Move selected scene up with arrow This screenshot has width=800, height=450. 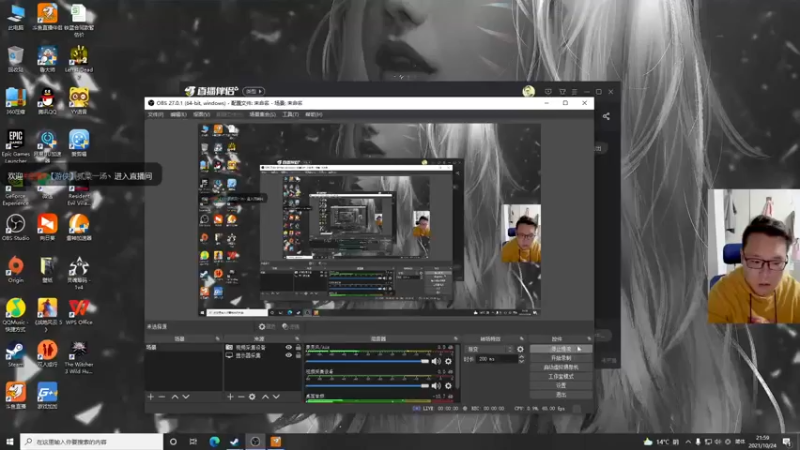[175, 396]
